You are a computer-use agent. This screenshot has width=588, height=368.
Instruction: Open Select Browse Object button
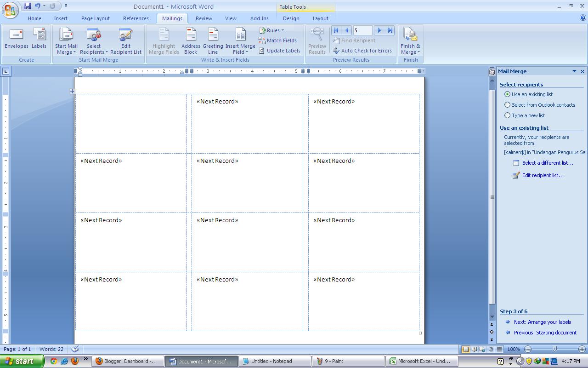(x=492, y=332)
